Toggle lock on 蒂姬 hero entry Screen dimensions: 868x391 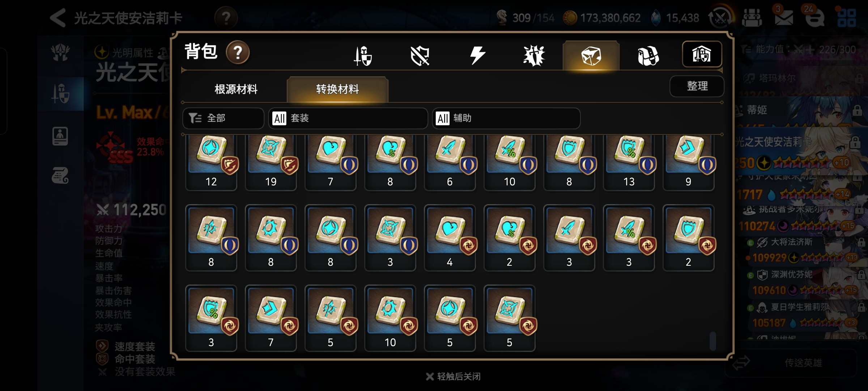(857, 110)
